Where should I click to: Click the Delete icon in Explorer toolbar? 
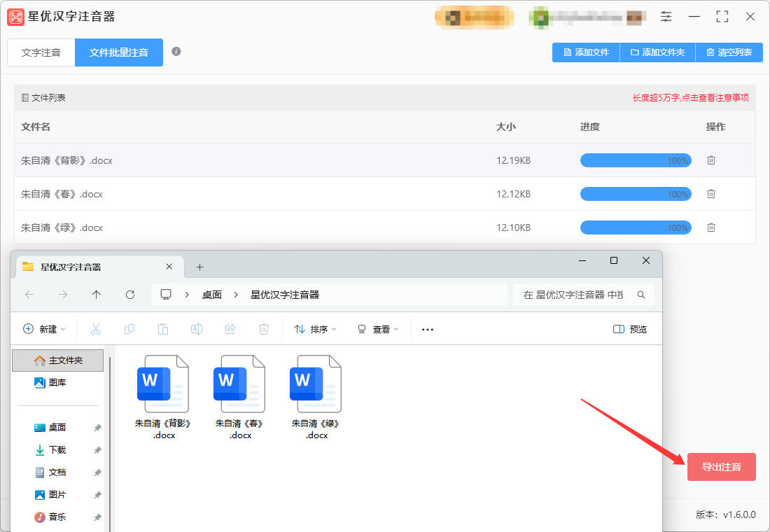264,329
